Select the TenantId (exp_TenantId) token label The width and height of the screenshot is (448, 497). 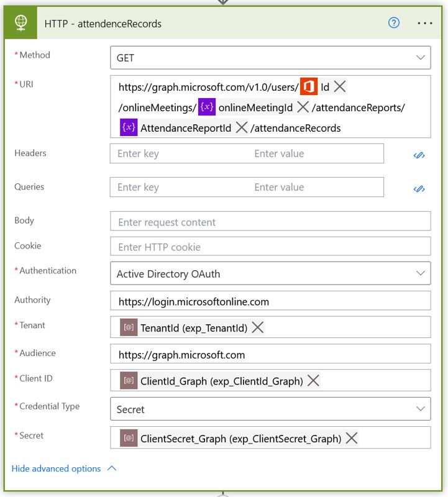click(194, 328)
